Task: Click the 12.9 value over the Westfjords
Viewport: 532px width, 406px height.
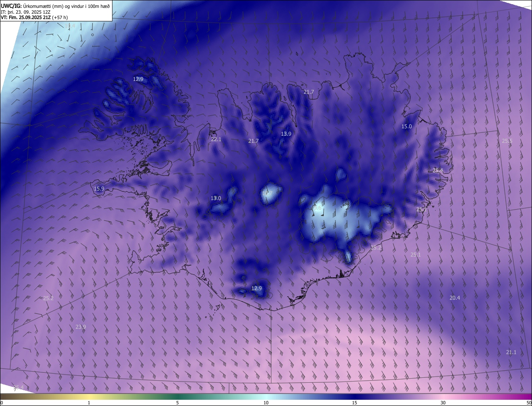Action: pyautogui.click(x=138, y=79)
